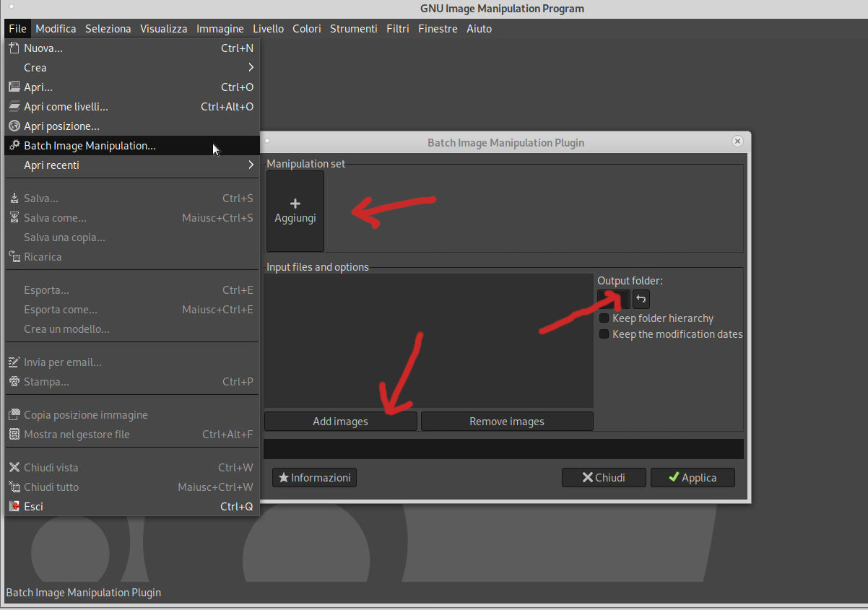Choose Esporta come... menu entry
The image size is (868, 610).
pos(131,310)
